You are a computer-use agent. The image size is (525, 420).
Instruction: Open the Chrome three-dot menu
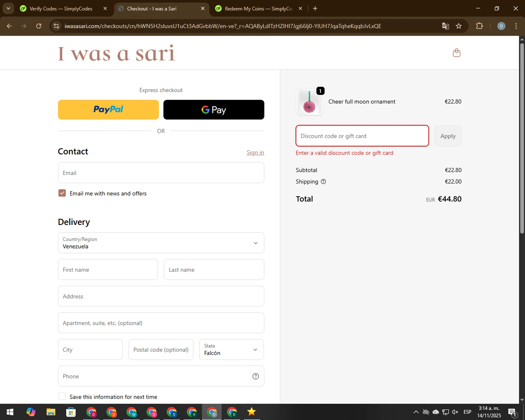click(516, 26)
